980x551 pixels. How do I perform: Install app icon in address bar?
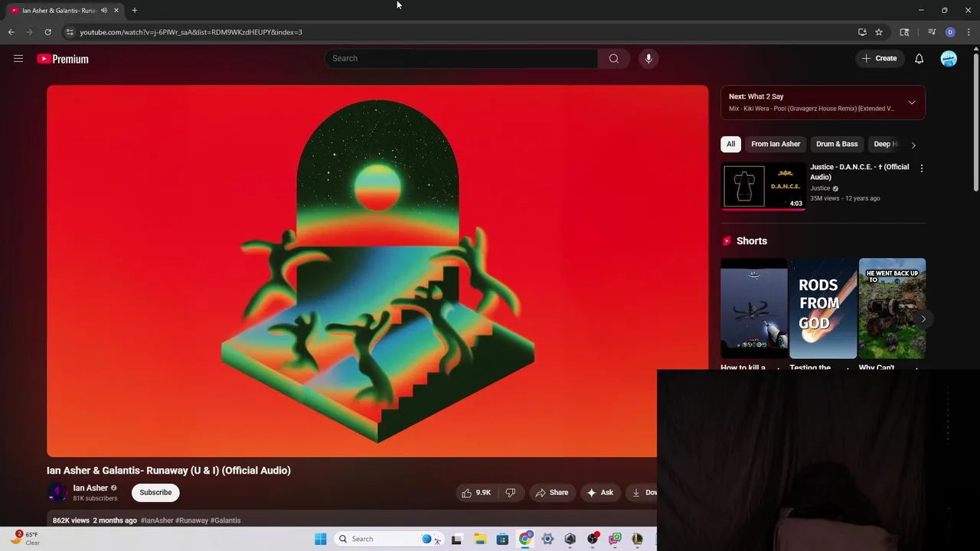(x=862, y=32)
